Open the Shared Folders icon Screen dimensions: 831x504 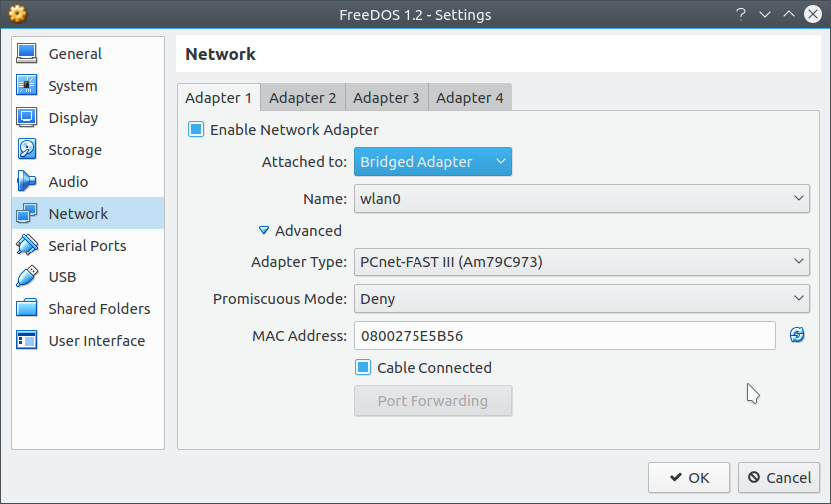27,308
